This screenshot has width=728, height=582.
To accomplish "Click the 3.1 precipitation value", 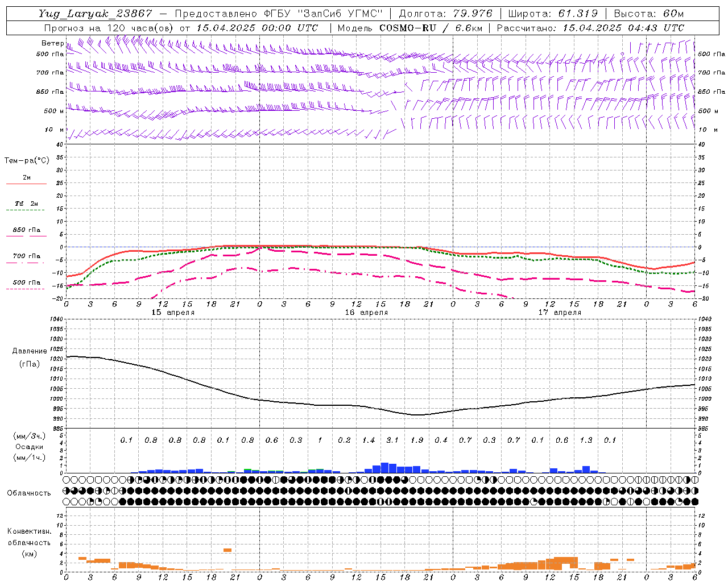I will click(x=392, y=440).
